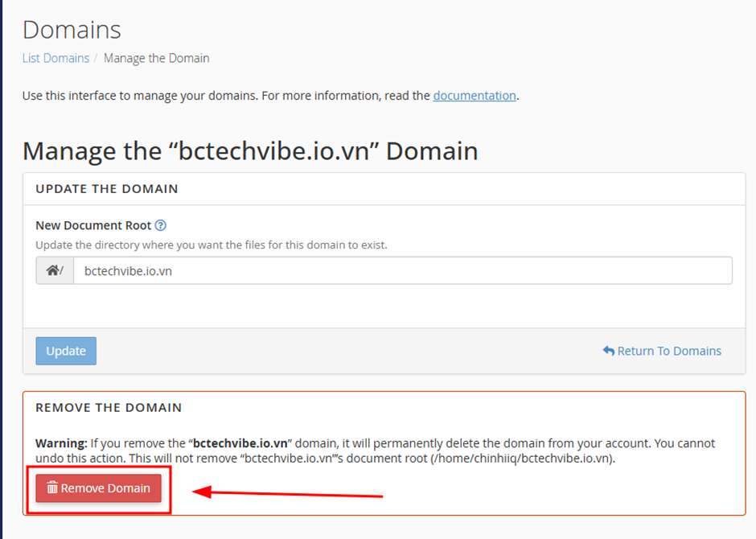Click the Manage the Domain breadcrumb label

pos(156,58)
